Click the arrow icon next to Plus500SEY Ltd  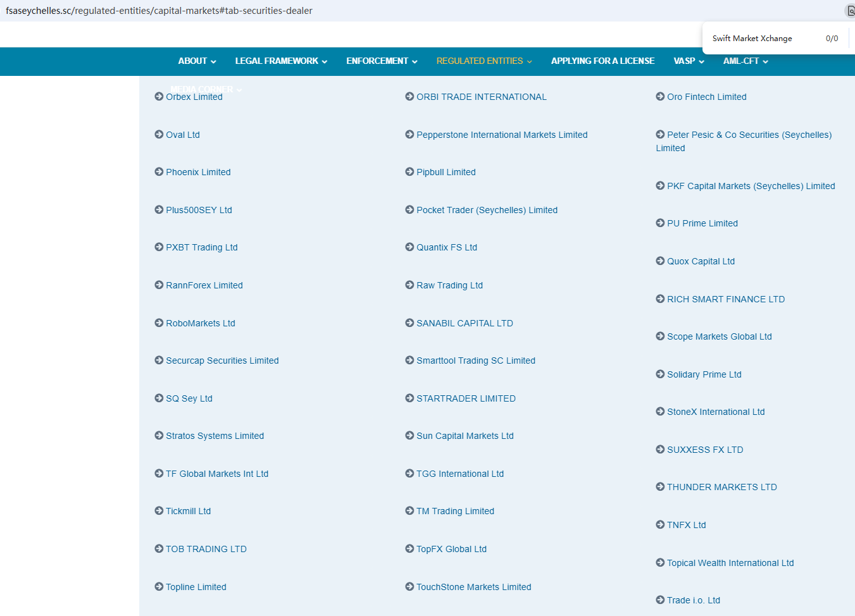(x=159, y=210)
